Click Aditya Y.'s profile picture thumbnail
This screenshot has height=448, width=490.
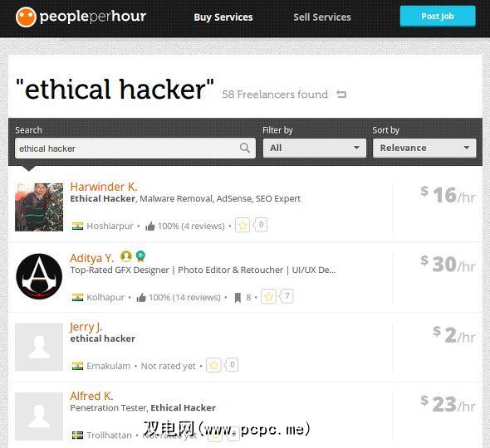(39, 276)
